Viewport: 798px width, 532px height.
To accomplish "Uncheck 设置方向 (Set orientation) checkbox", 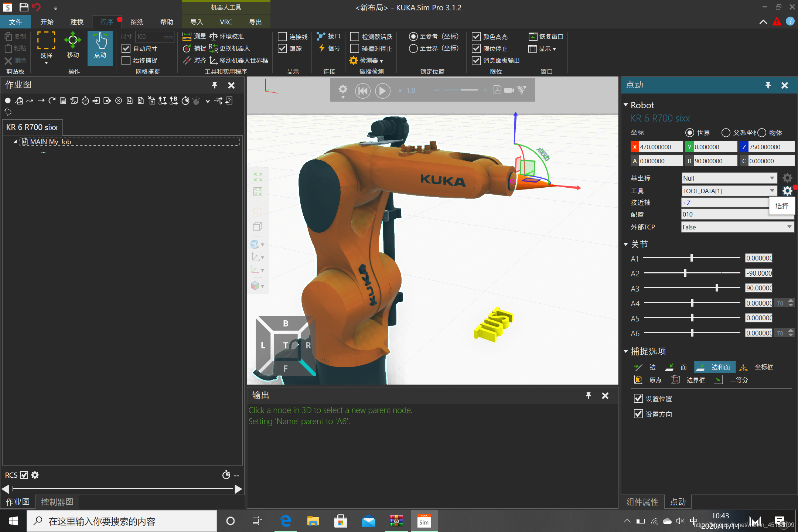I will coord(638,414).
